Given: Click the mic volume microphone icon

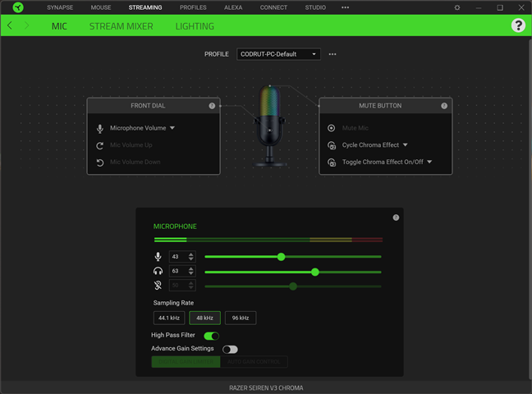Looking at the screenshot, I should click(x=158, y=257).
